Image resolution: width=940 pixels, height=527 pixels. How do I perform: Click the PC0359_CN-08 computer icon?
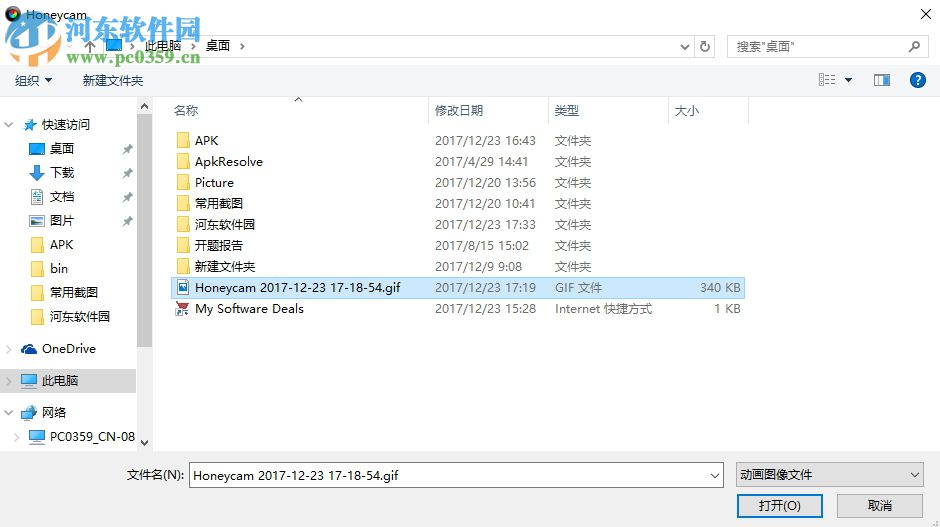pyautogui.click(x=37, y=437)
